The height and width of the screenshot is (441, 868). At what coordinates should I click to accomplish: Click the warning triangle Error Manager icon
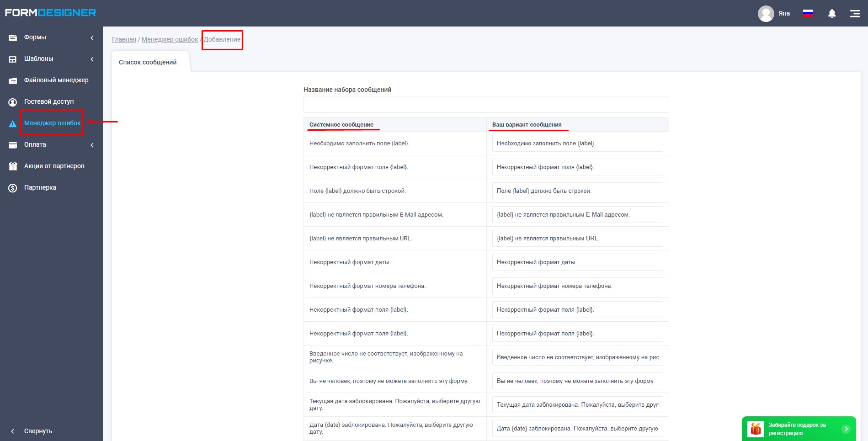point(13,123)
